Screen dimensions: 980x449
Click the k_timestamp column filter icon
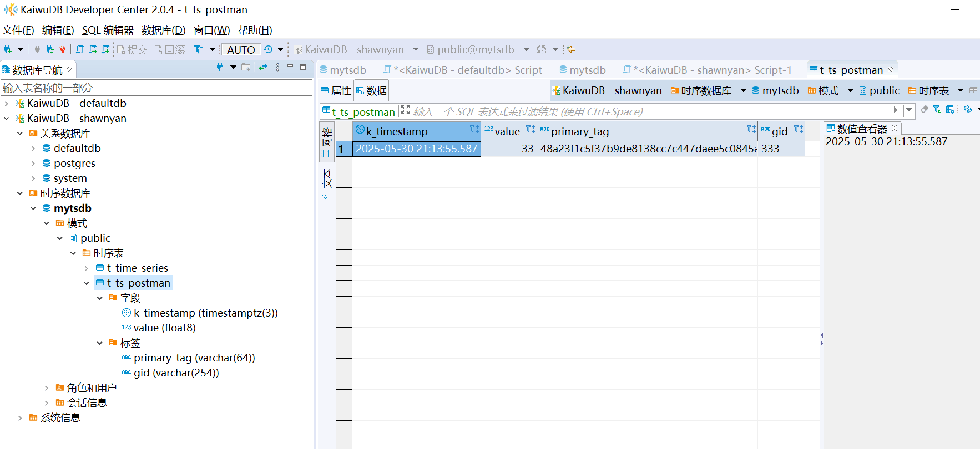tap(474, 129)
